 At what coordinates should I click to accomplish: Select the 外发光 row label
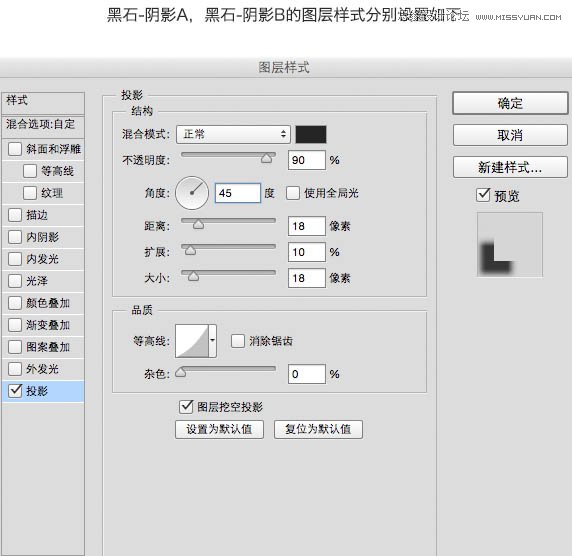[42, 369]
